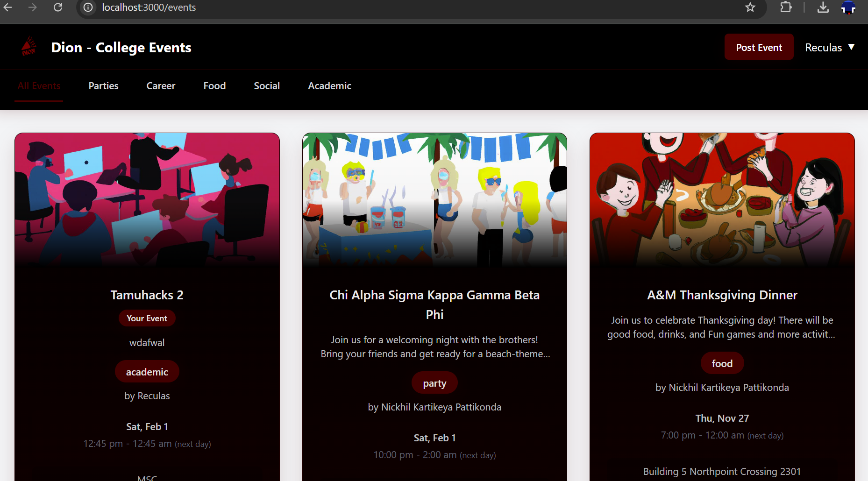
Task: Click beach-theme party description text
Action: 434,347
